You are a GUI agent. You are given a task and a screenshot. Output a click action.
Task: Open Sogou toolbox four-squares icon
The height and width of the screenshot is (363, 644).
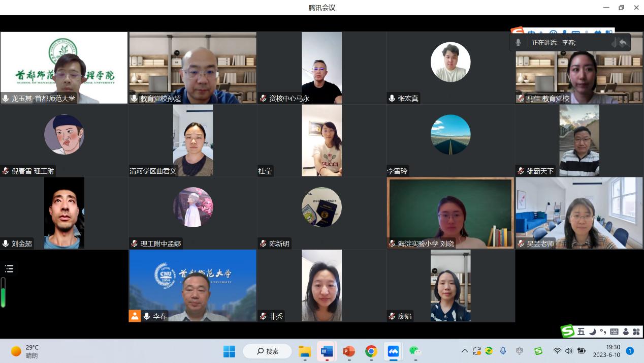(x=636, y=331)
